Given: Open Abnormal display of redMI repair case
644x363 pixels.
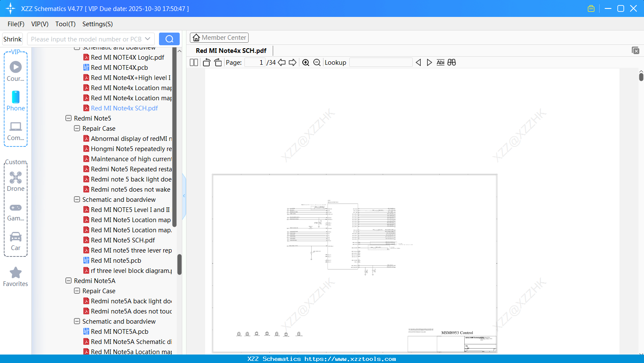Looking at the screenshot, I should tap(127, 139).
